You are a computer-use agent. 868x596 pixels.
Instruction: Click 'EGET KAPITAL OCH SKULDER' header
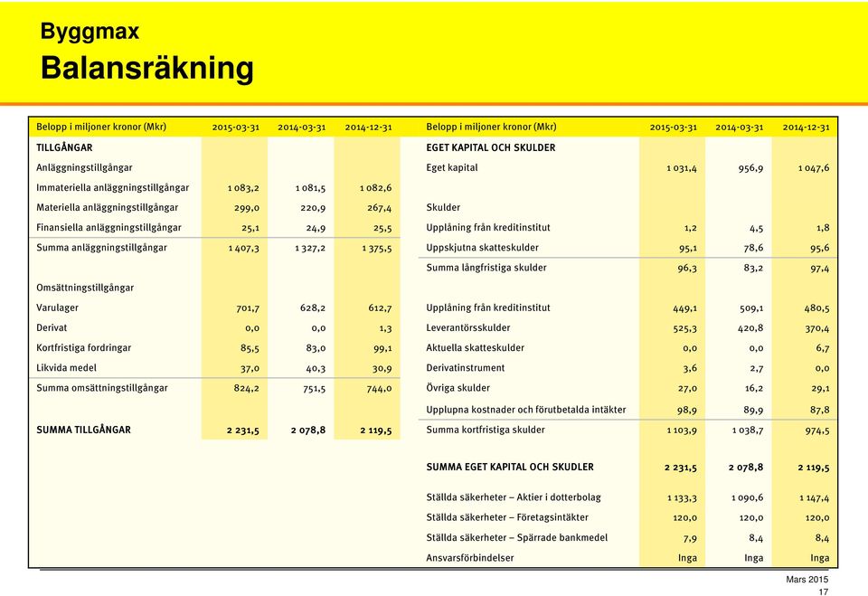[490, 148]
